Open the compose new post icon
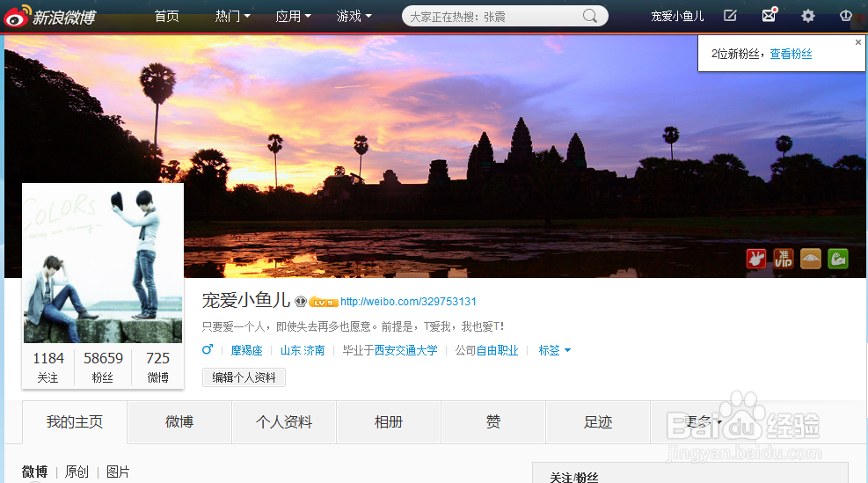 click(730, 16)
